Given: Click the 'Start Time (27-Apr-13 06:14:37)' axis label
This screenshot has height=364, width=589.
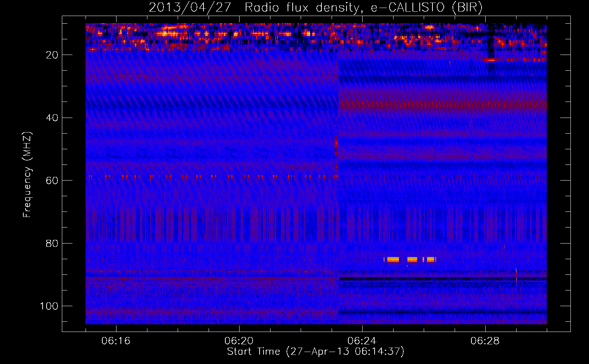Looking at the screenshot, I should point(316,352).
